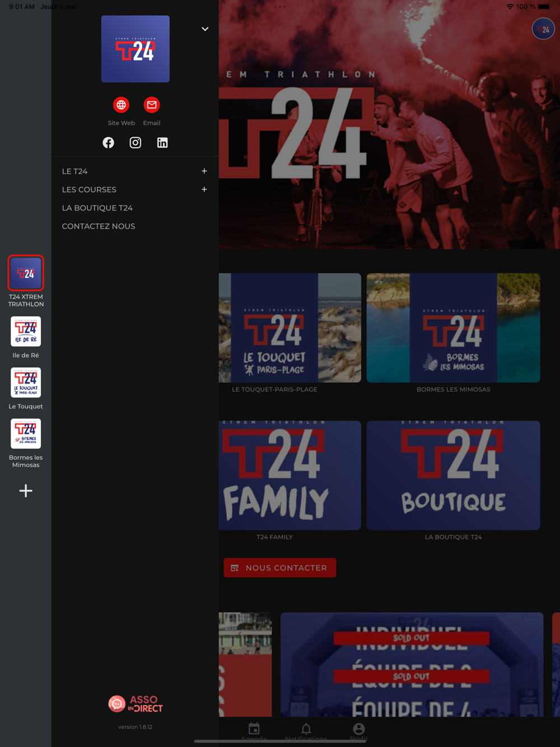Switch to Bormes les Mimosas sidebar icon
This screenshot has height=747, width=560.
pos(26,433)
